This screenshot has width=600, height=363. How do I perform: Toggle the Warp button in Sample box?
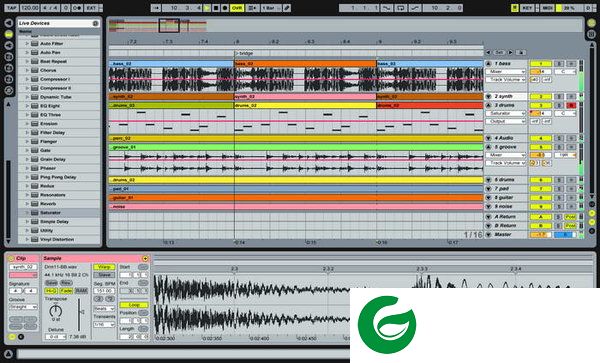coord(104,267)
